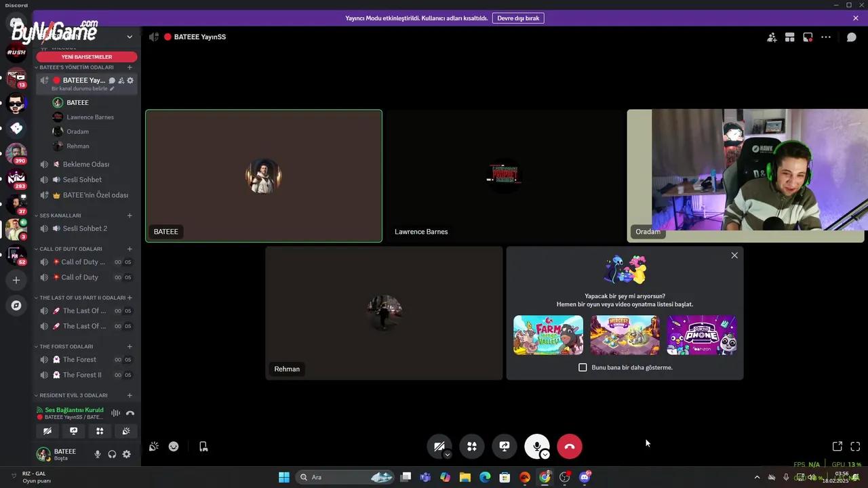Start screen sharing from the call controls
The image size is (868, 488).
tap(505, 447)
